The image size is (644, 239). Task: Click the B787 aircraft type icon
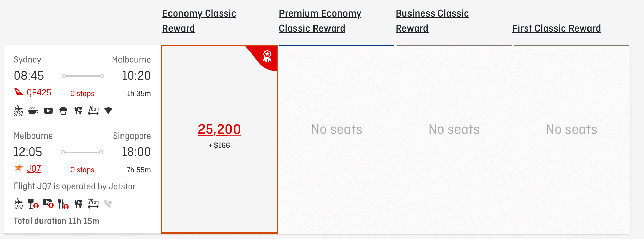[x=18, y=204]
